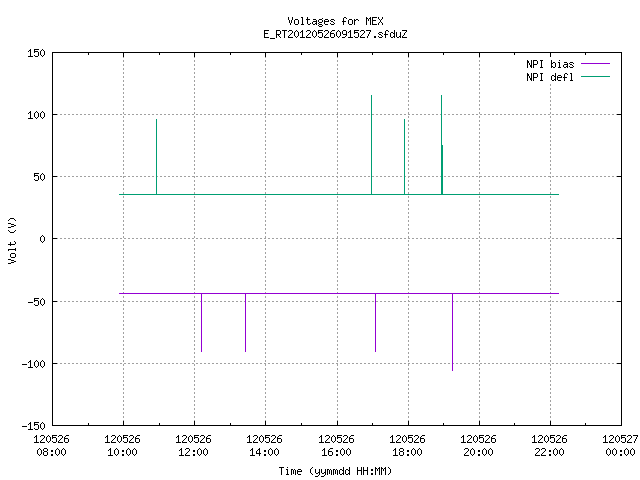Click the purple NPI bias legend line
640x480 pixels.
pyautogui.click(x=596, y=64)
